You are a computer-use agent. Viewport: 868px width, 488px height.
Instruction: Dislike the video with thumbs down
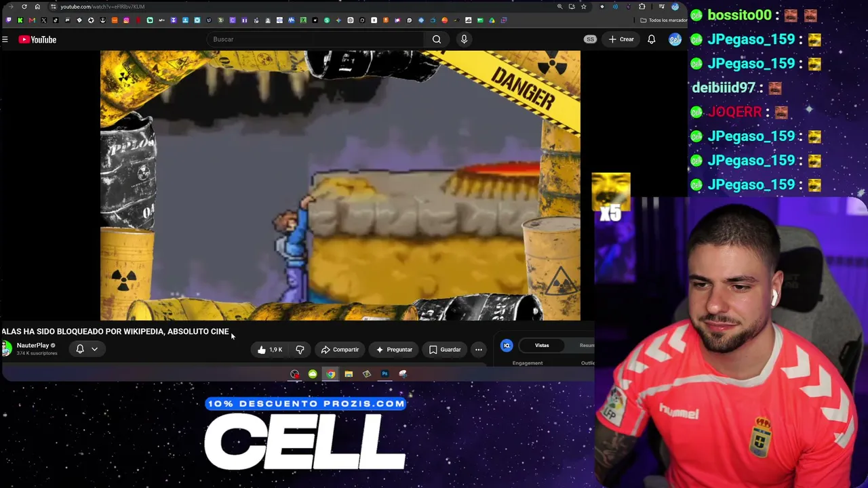click(x=300, y=350)
